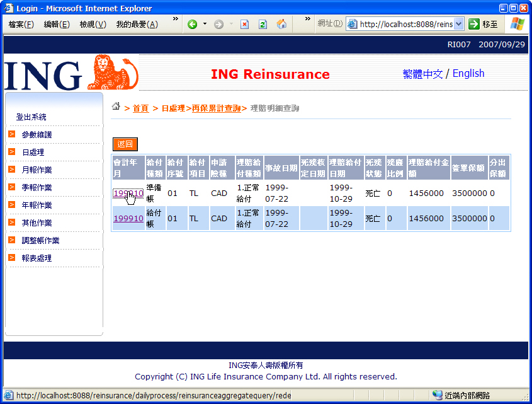Switch language to English
The height and width of the screenshot is (404, 532).
tap(468, 73)
